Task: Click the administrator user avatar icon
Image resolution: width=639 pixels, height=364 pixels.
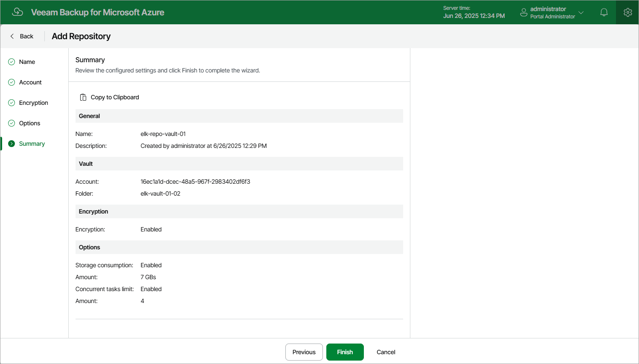Action: tap(524, 12)
